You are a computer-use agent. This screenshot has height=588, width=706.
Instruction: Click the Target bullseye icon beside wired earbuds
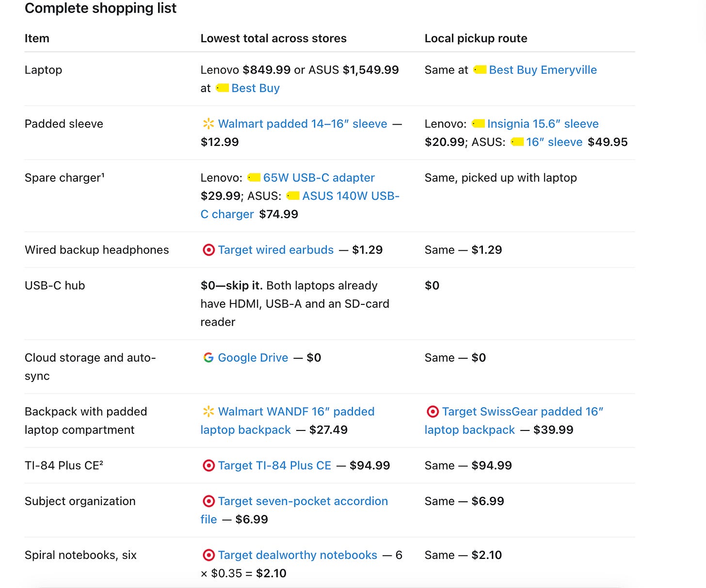(x=209, y=250)
